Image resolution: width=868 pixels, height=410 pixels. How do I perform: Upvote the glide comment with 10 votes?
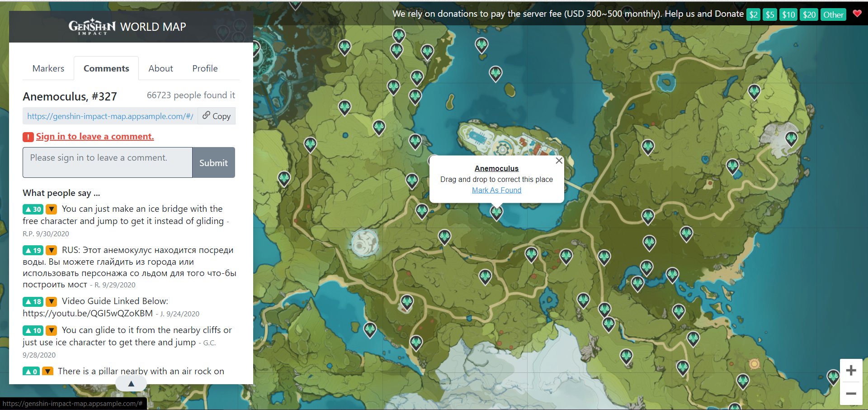tap(33, 330)
